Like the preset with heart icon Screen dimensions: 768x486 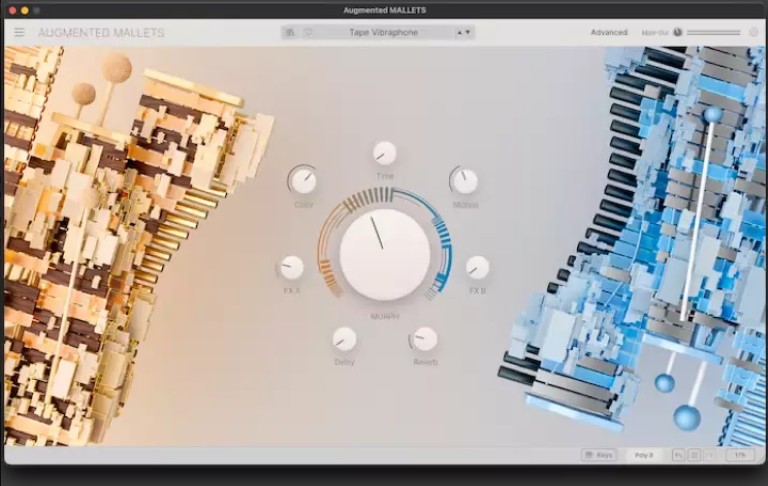click(x=308, y=32)
